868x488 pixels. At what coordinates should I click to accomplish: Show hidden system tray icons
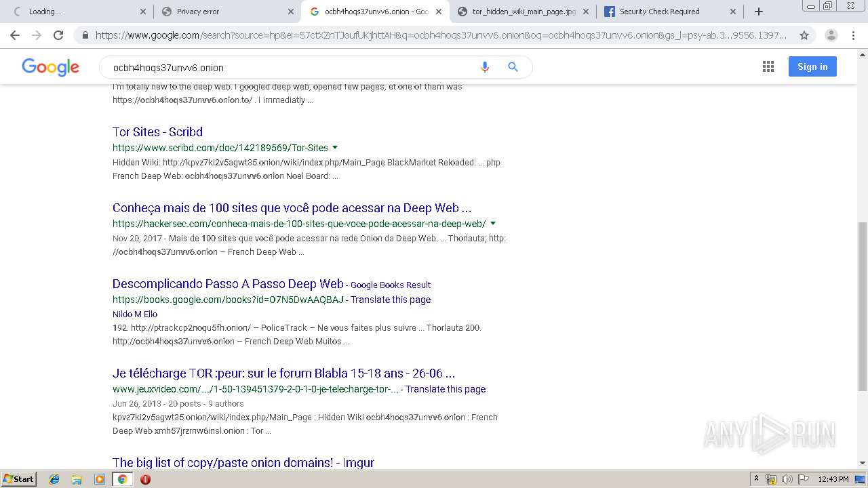(756, 479)
